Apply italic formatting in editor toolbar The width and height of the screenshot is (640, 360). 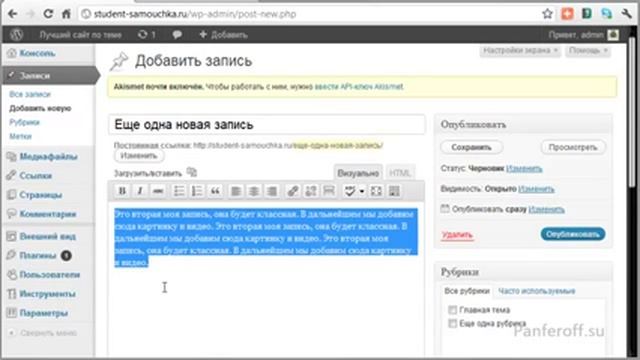point(140,191)
